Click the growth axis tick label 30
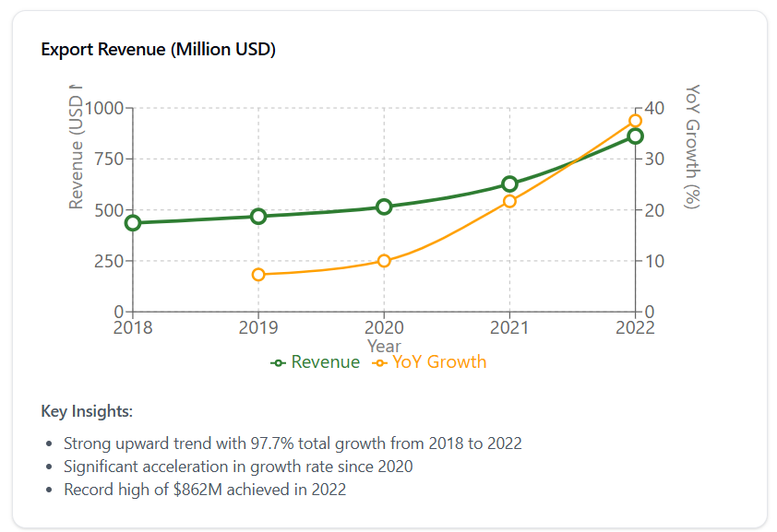The height and width of the screenshot is (532, 777). tap(654, 159)
